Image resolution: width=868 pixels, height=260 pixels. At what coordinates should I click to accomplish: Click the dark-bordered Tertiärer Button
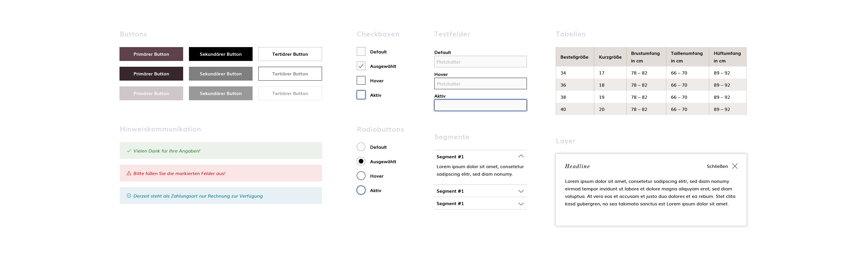(290, 74)
